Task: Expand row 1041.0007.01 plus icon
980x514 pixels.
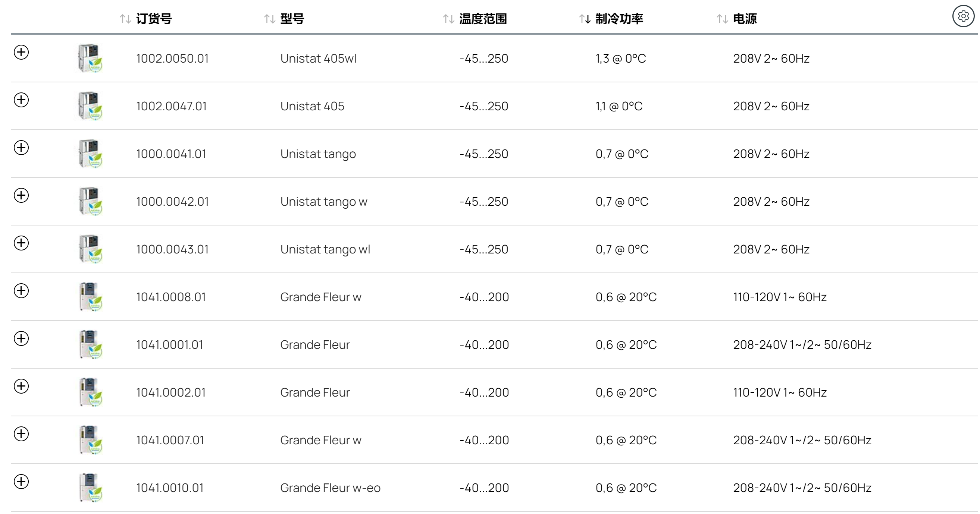Action: [x=21, y=434]
